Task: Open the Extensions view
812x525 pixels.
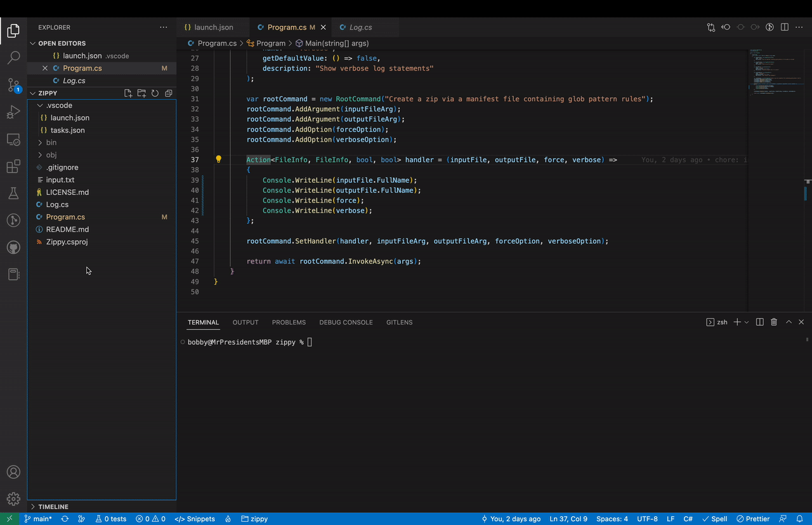Action: click(13, 166)
